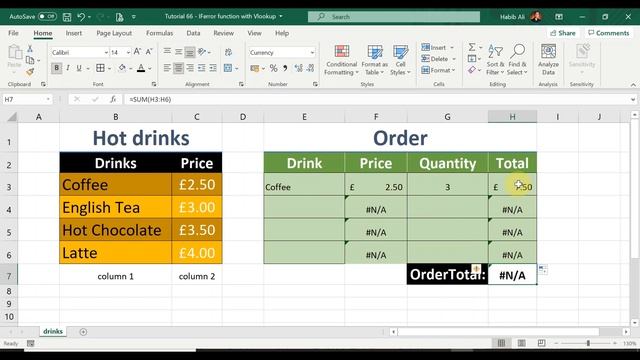Click the Share button
Screen dimensions: 640x360
click(x=562, y=33)
